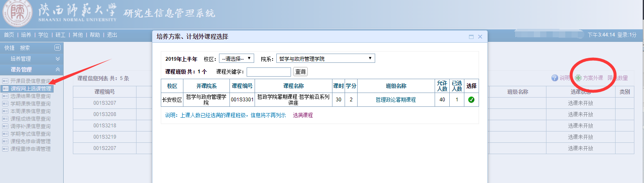
Task: Open the 培养 menu in the top navigation
Action: 26,35
